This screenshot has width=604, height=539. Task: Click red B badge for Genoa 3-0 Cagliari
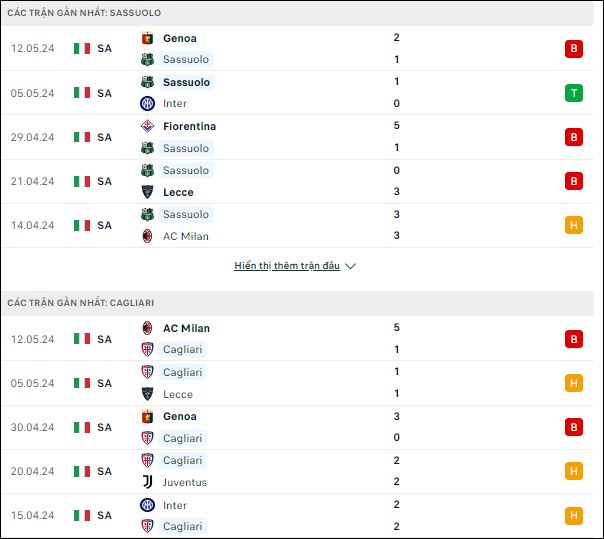[x=574, y=427]
